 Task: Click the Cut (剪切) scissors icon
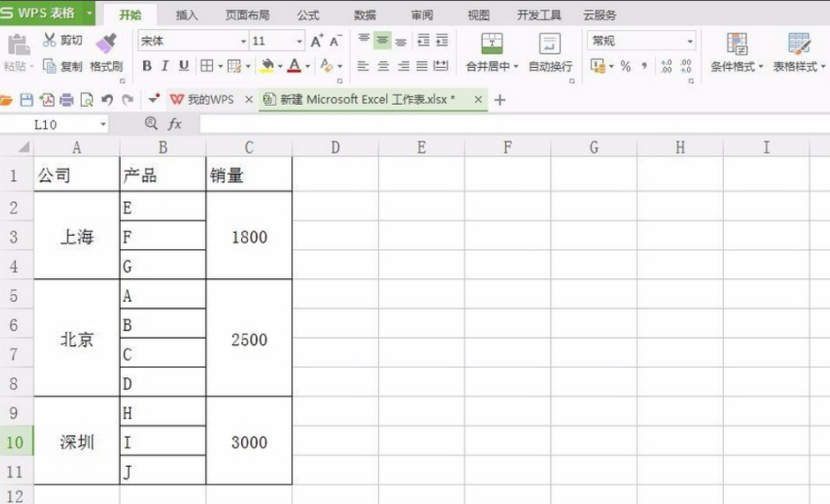[49, 40]
